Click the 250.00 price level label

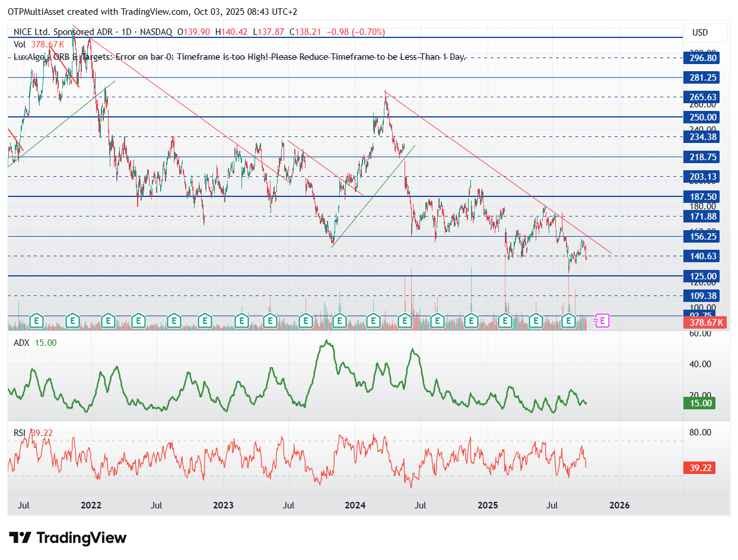pos(699,117)
